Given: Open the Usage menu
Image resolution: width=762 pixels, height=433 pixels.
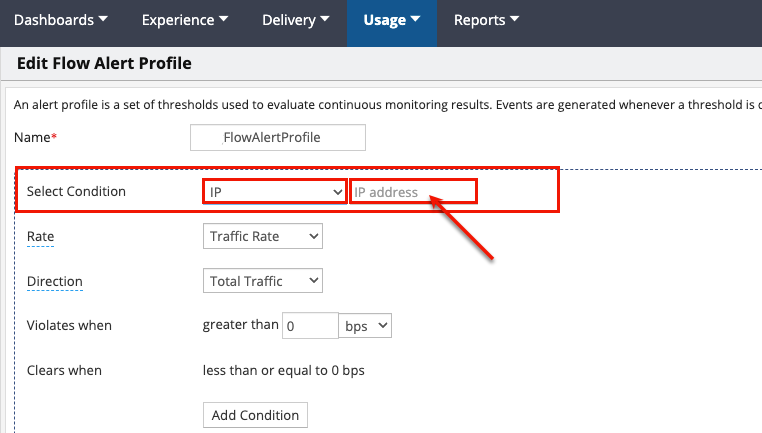Looking at the screenshot, I should coord(391,20).
